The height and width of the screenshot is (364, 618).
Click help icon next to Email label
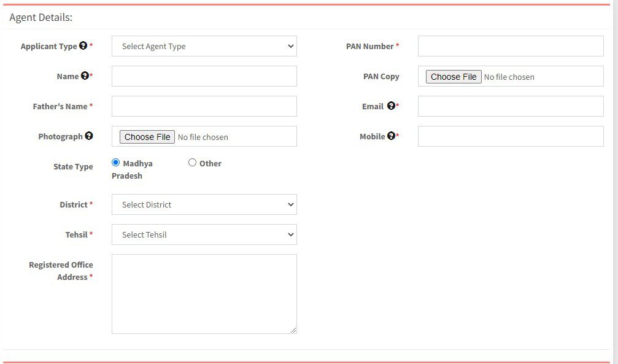tap(391, 106)
